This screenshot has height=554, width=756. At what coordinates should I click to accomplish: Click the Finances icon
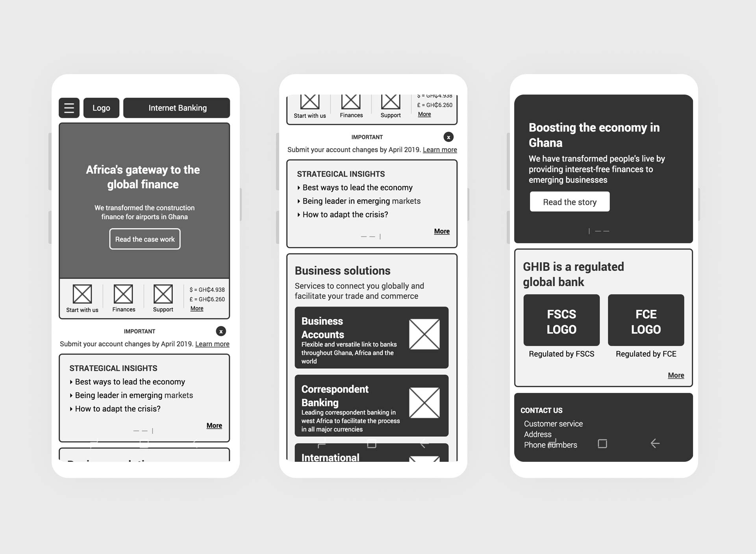click(x=124, y=293)
